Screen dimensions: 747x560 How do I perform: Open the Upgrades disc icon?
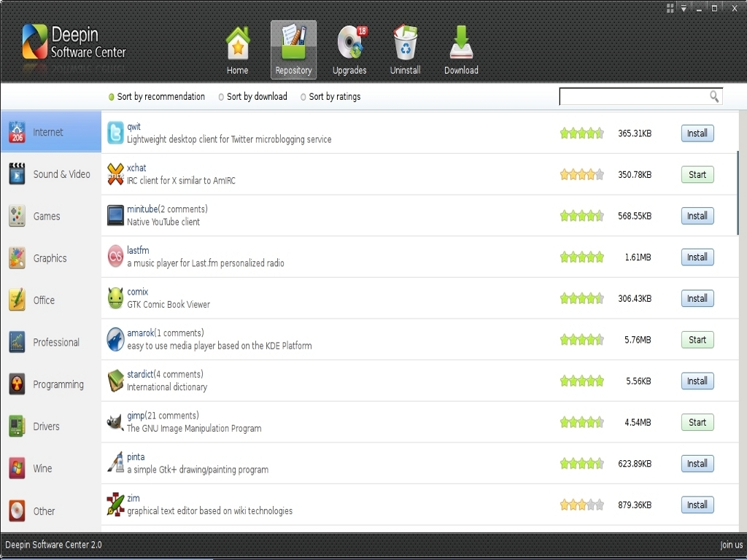pyautogui.click(x=352, y=43)
